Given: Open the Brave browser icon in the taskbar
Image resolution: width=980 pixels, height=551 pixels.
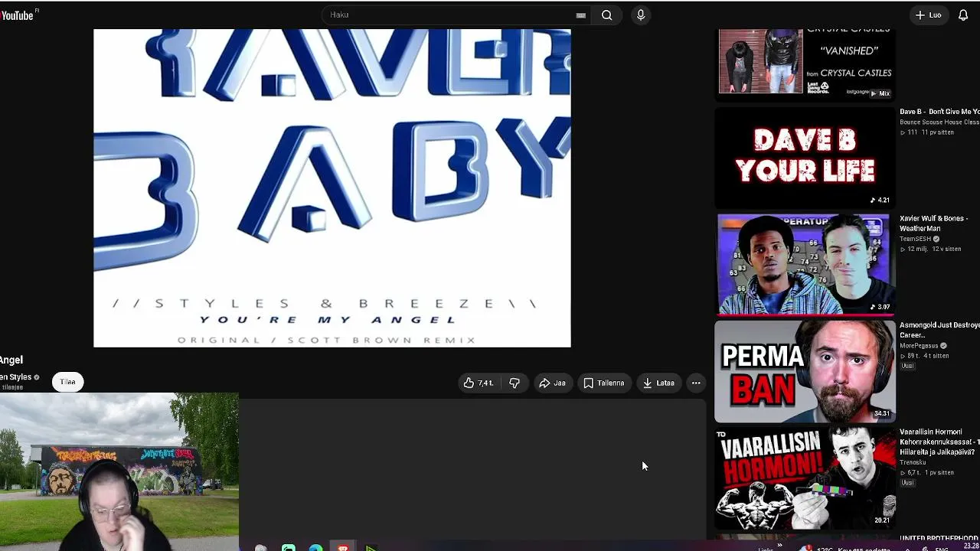Looking at the screenshot, I should click(343, 548).
